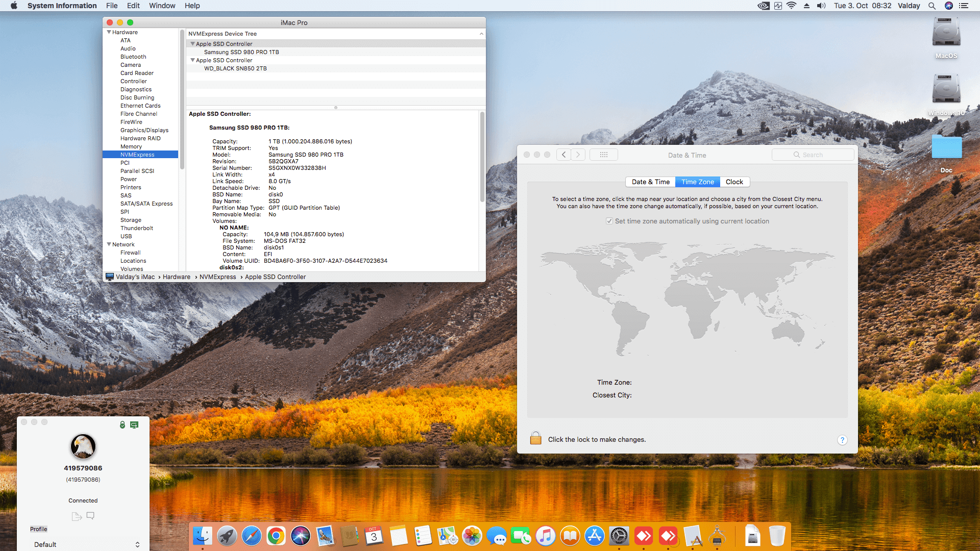Collapse the first Apple SSD Controller row

(x=192, y=44)
